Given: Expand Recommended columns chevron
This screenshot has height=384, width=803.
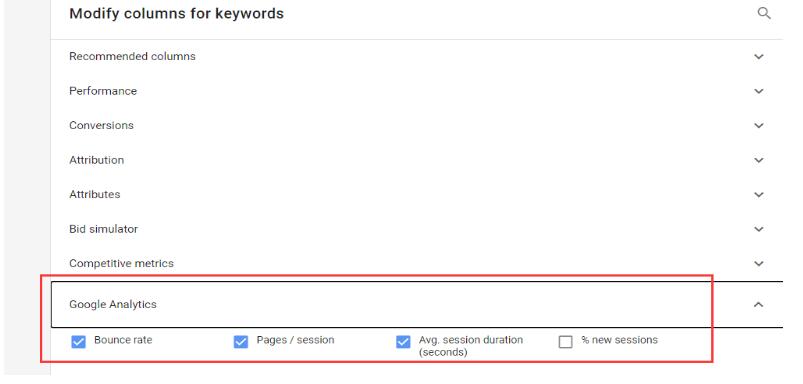Looking at the screenshot, I should click(759, 56).
